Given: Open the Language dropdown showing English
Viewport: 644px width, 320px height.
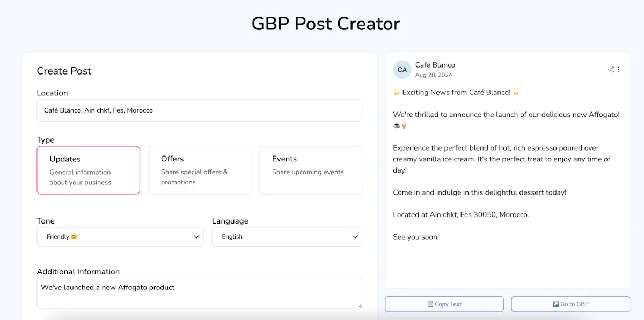Looking at the screenshot, I should 287,237.
